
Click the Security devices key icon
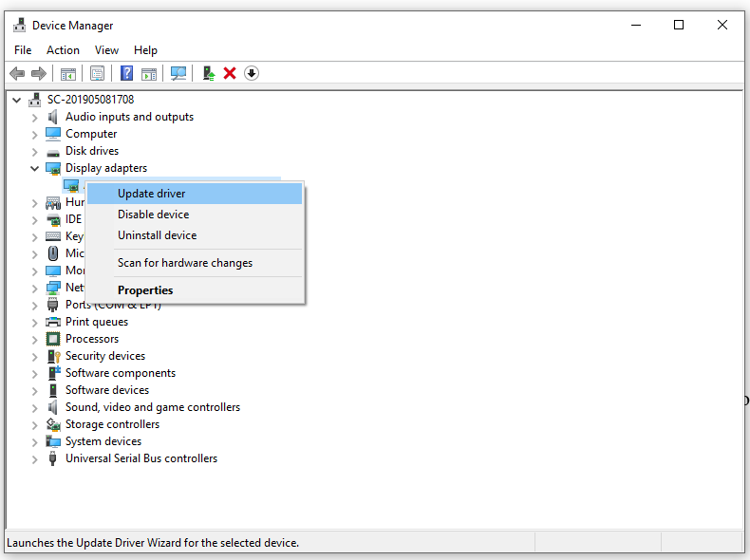53,356
